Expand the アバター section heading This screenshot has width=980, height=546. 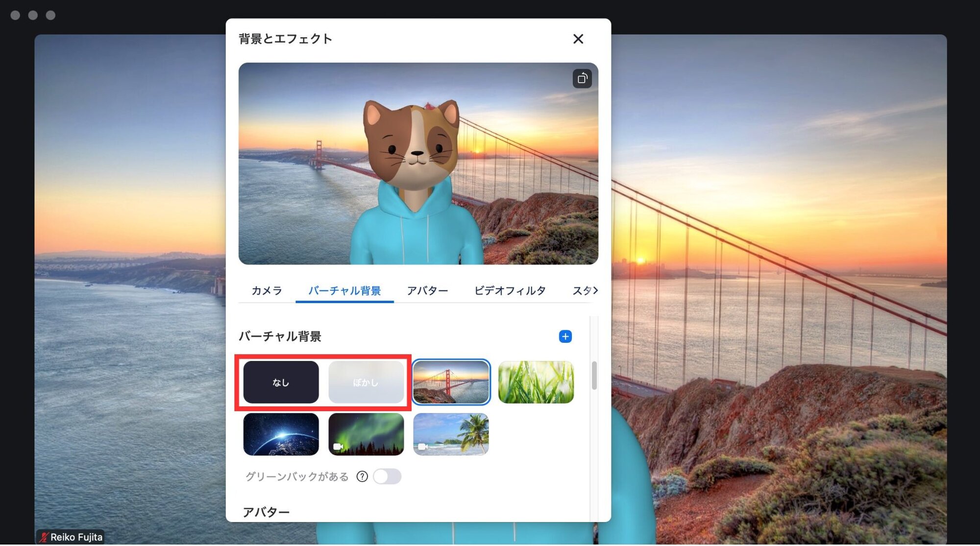267,511
